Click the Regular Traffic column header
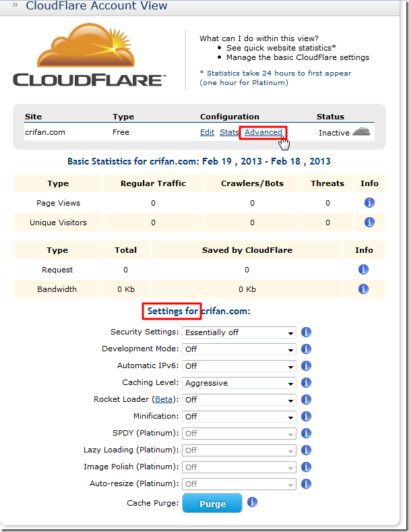The height and width of the screenshot is (532, 409). coord(153,183)
